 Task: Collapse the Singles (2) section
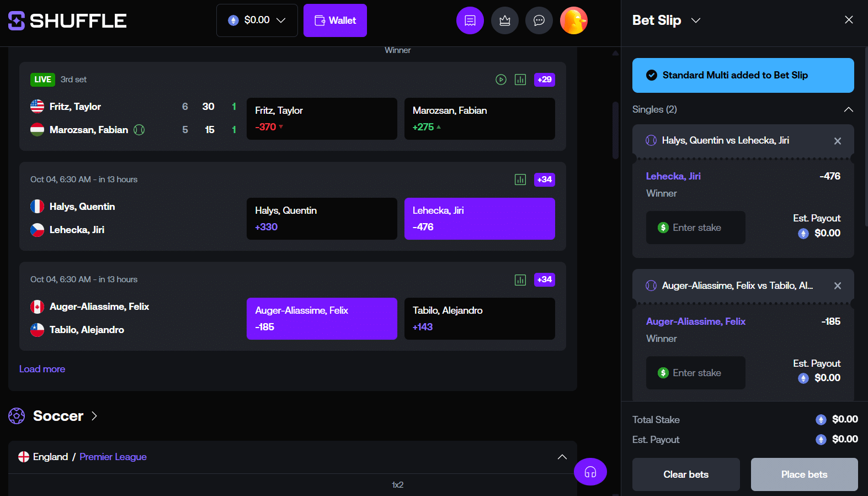(x=849, y=109)
